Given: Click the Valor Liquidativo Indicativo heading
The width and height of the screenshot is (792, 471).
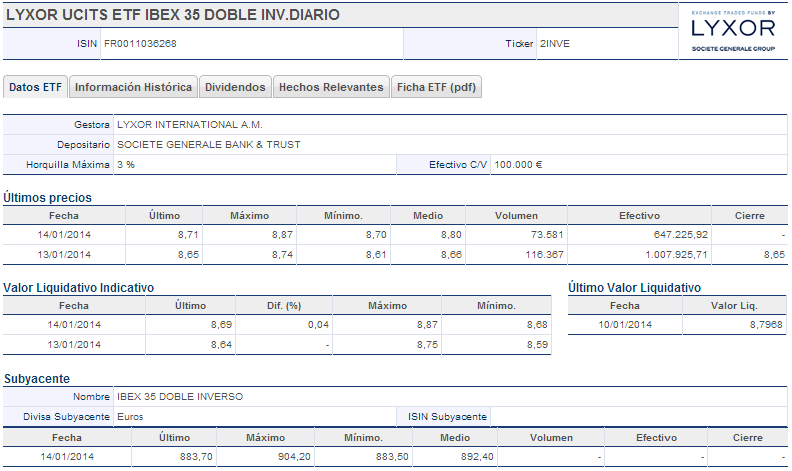Looking at the screenshot, I should (x=79, y=288).
